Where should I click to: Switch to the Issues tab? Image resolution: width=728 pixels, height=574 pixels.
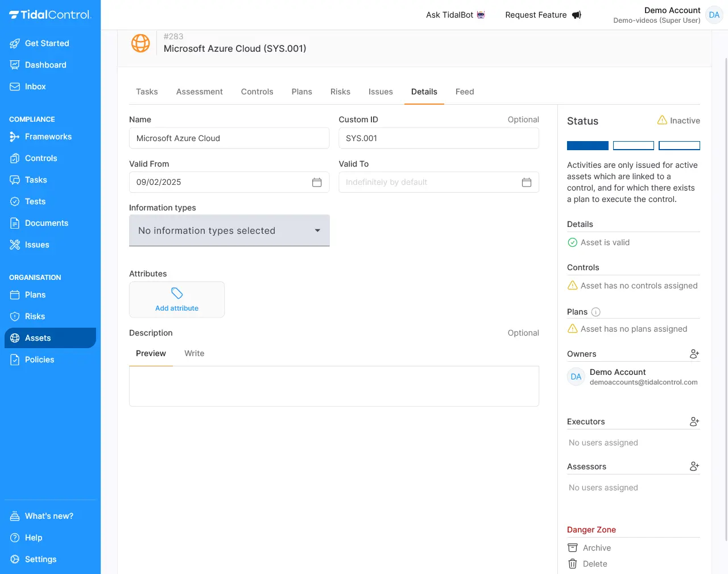pos(380,92)
